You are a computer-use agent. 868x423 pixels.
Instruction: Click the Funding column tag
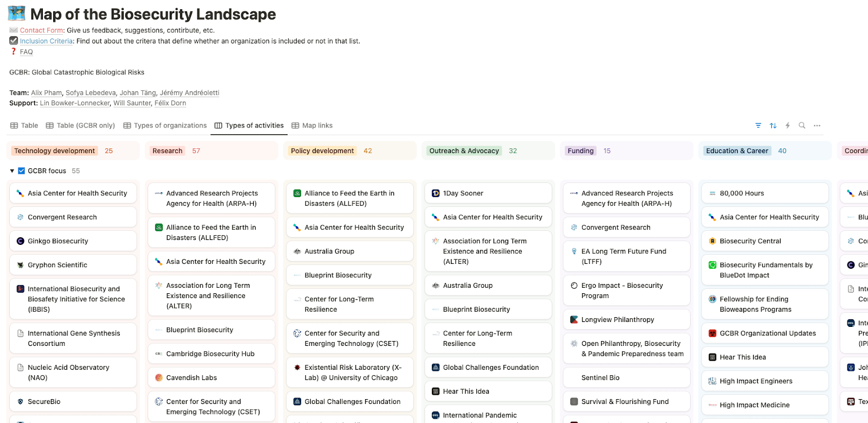click(580, 151)
